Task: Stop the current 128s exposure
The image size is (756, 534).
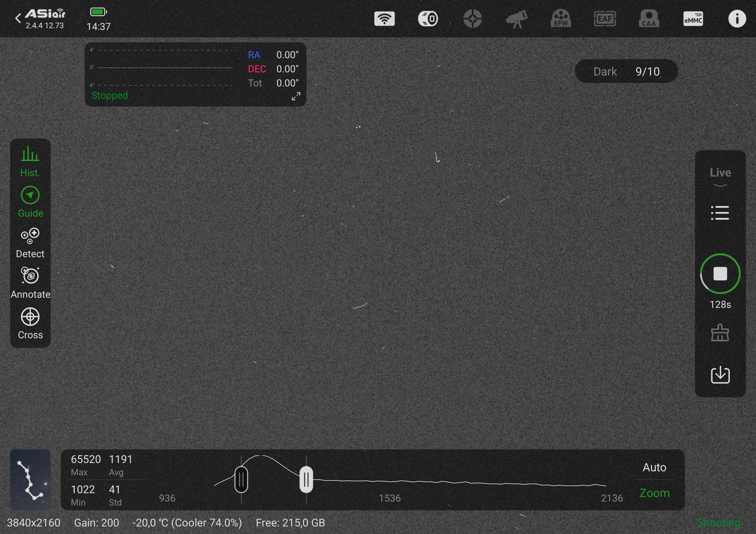Action: coord(720,274)
